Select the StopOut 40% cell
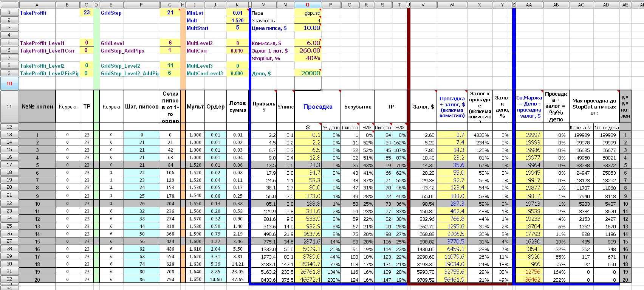Viewport: 644px width, 290px height. 308,58
